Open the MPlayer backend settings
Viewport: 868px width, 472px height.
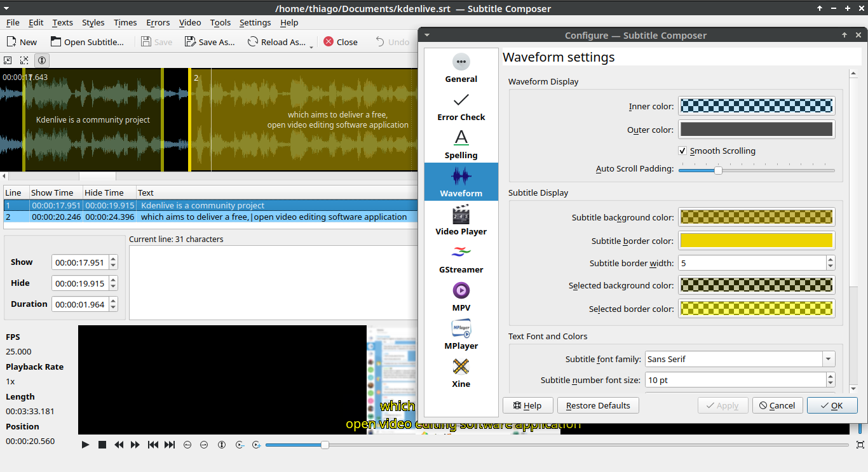461,334
